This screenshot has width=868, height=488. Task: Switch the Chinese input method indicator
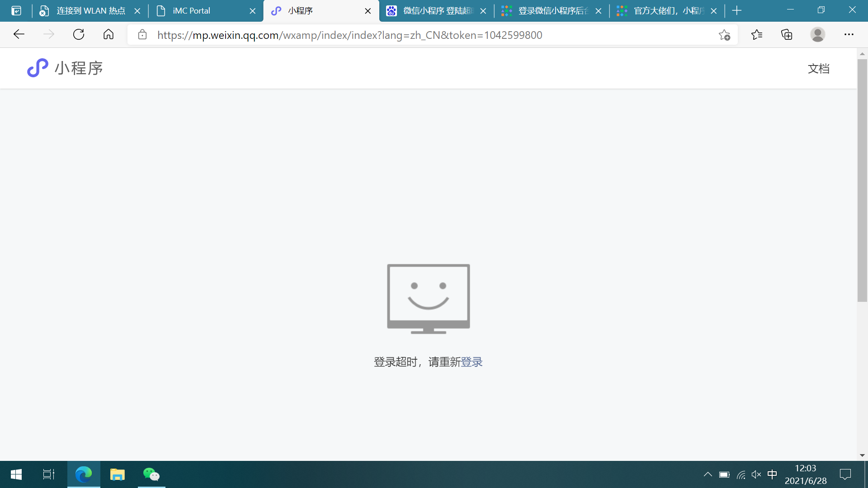point(772,474)
